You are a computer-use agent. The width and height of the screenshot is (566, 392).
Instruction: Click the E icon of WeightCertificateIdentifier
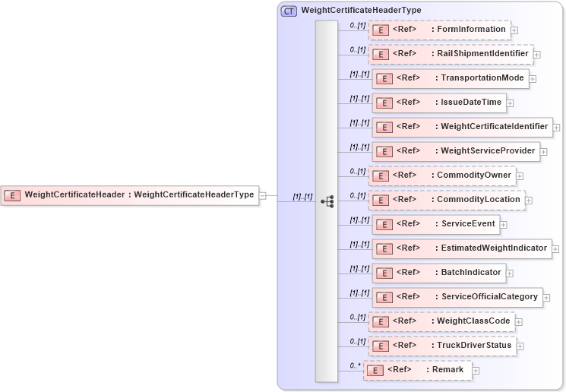384,128
